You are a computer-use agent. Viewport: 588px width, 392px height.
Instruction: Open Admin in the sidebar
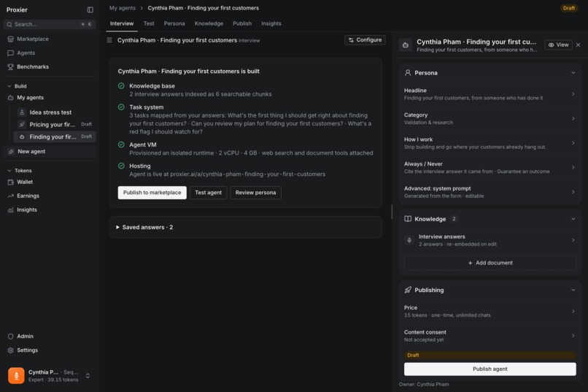pyautogui.click(x=50, y=336)
